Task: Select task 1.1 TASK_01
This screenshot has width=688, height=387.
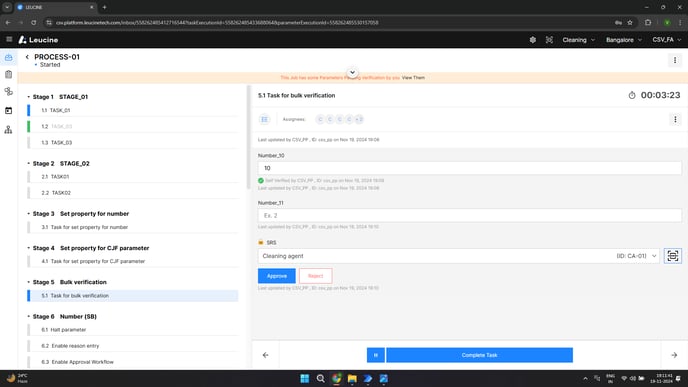Action: (x=133, y=110)
